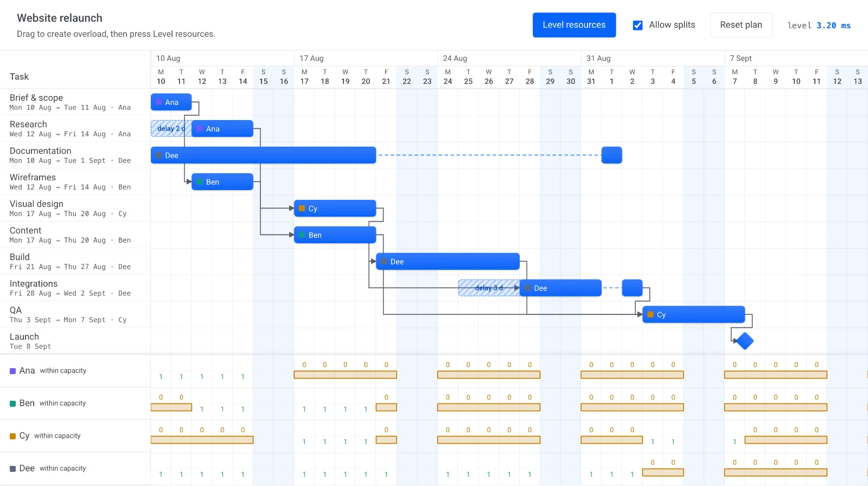
Task: Click the split Documentation segment on 1 Sept
Action: [612, 155]
